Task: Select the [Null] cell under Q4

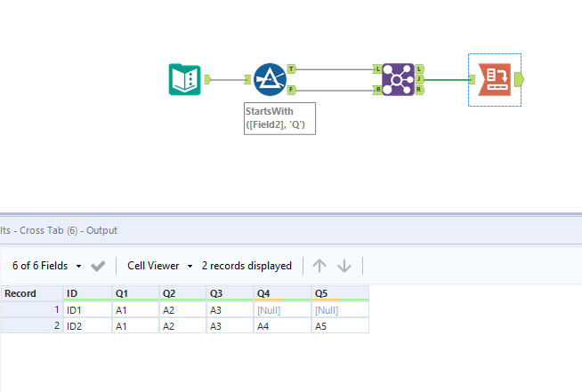Action: click(x=282, y=310)
